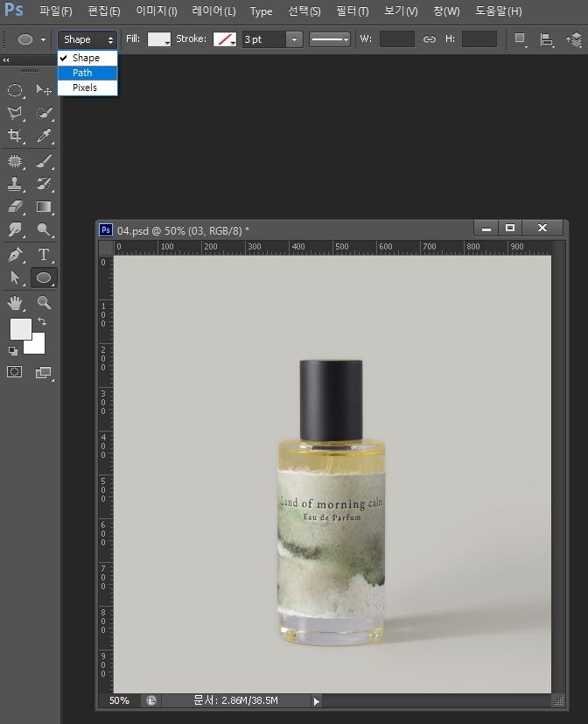Choose Path in tool mode list
The width and height of the screenshot is (588, 724).
pyautogui.click(x=87, y=73)
